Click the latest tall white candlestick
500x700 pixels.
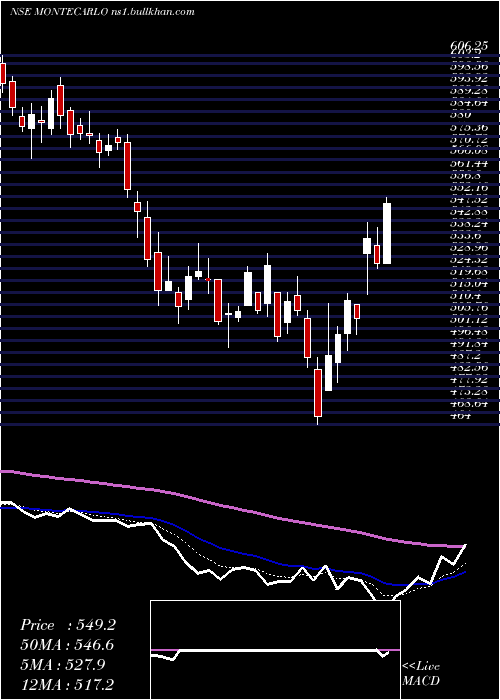(387, 233)
